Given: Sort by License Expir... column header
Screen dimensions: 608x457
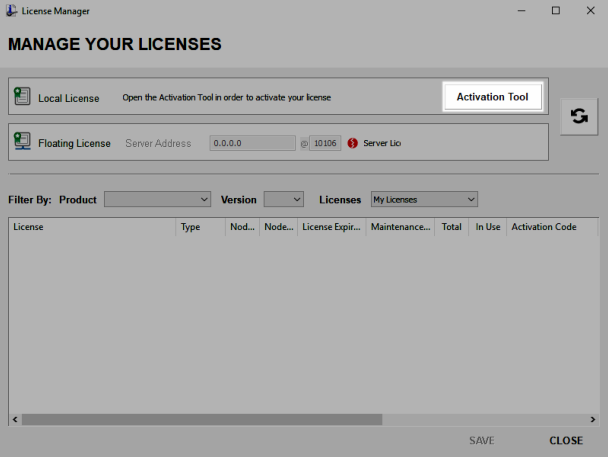Looking at the screenshot, I should 332,227.
